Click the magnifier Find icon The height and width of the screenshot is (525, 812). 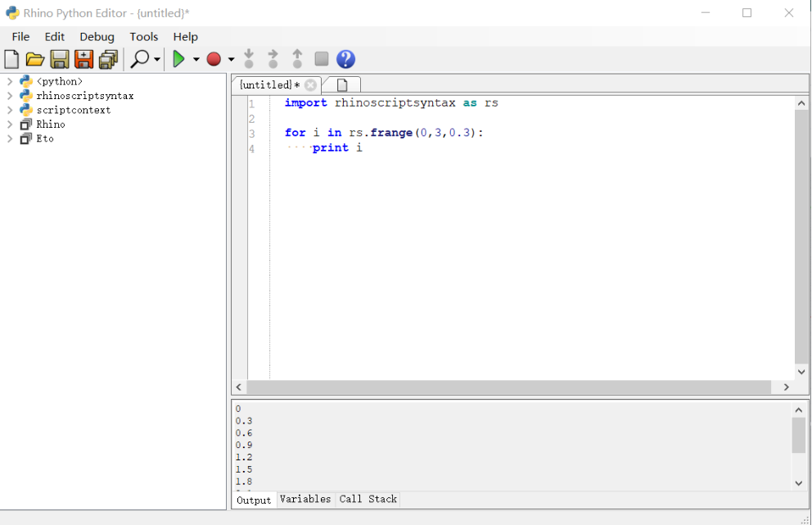140,59
